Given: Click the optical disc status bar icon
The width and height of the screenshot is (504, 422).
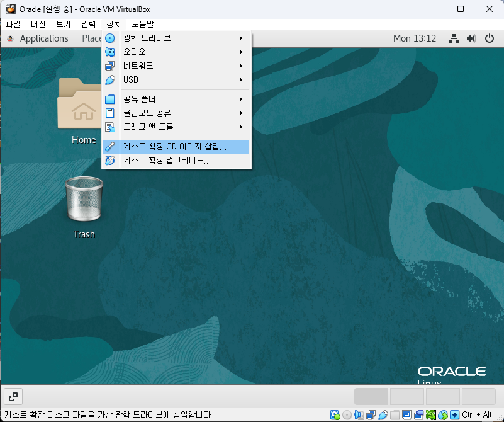Looking at the screenshot, I should click(347, 415).
